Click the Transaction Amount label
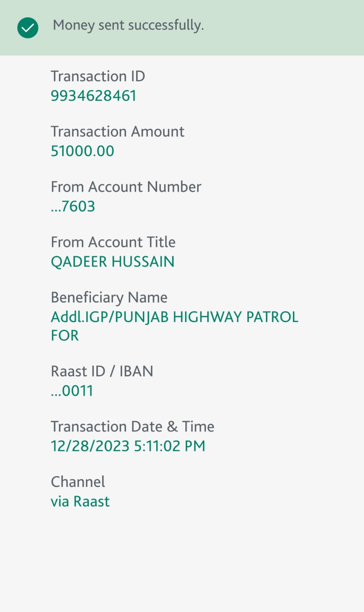 coord(117,132)
